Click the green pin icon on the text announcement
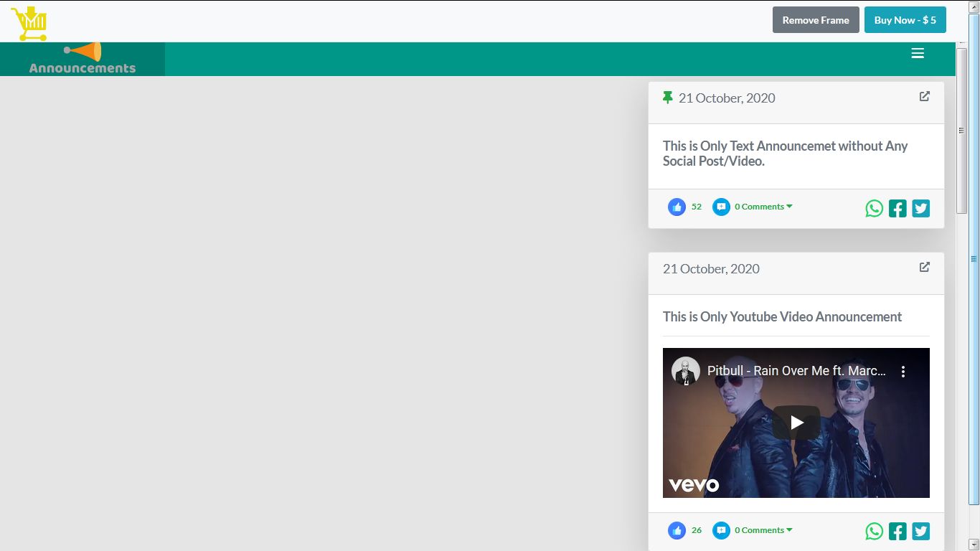980x551 pixels. pos(668,98)
